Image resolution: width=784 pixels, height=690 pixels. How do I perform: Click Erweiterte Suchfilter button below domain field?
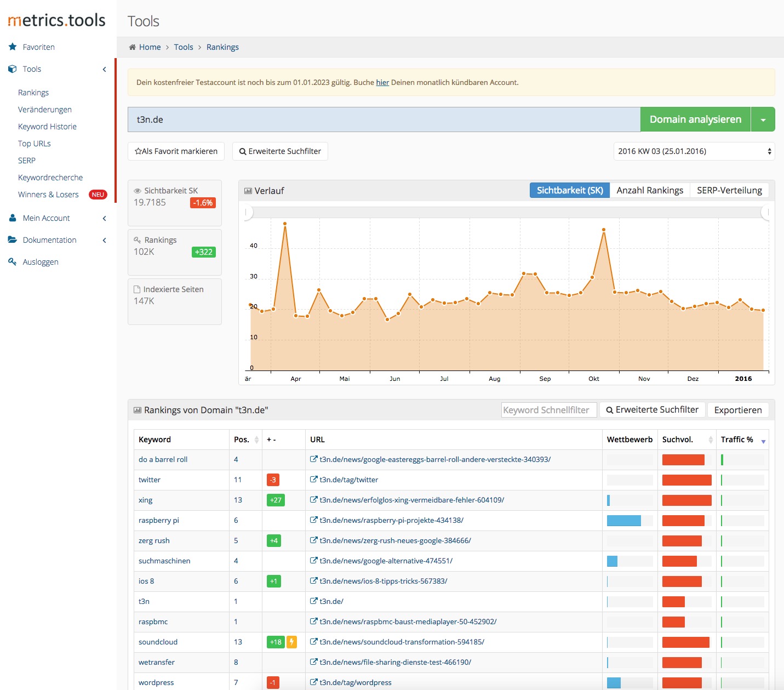[280, 151]
